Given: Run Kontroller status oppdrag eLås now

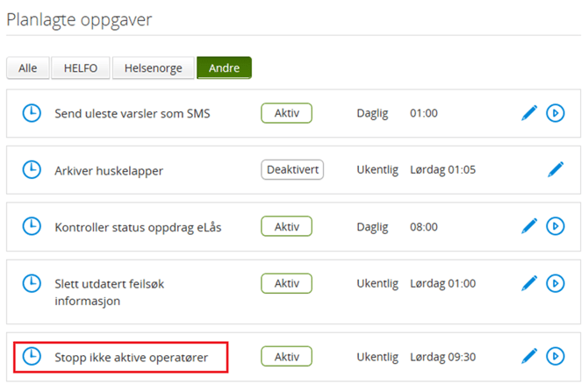Looking at the screenshot, I should (x=555, y=226).
